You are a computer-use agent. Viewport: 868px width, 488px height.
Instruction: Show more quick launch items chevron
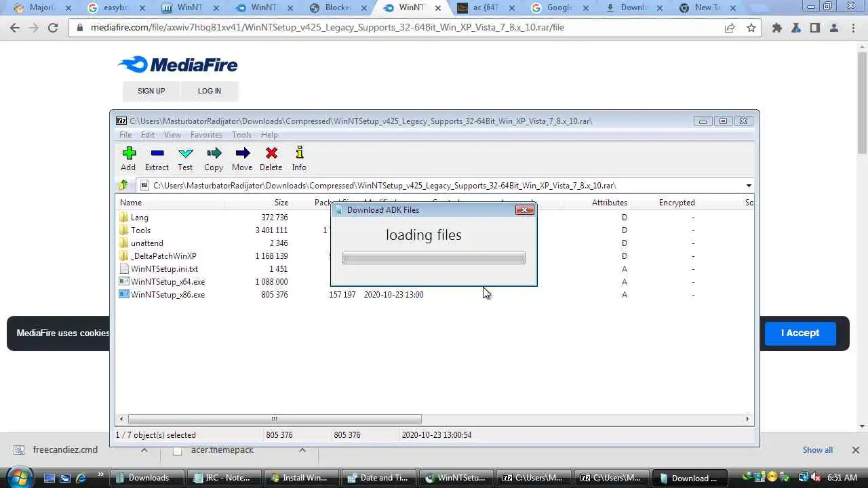tap(101, 474)
